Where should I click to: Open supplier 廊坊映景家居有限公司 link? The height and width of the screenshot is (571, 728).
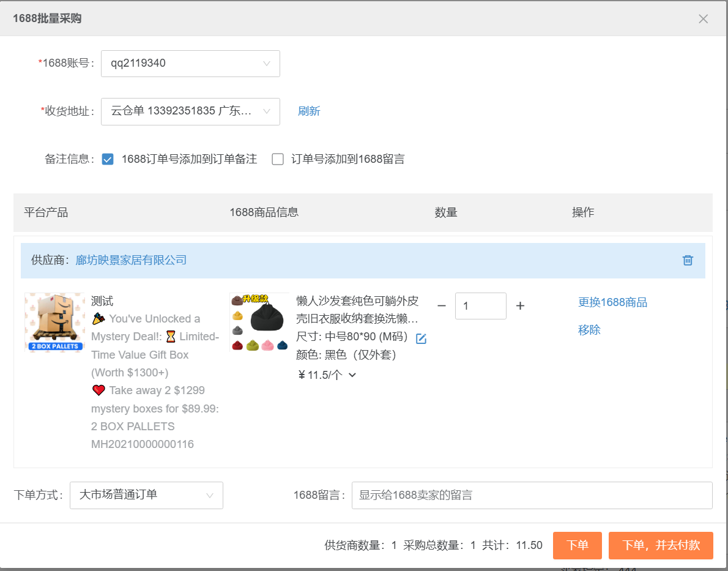pyautogui.click(x=132, y=259)
